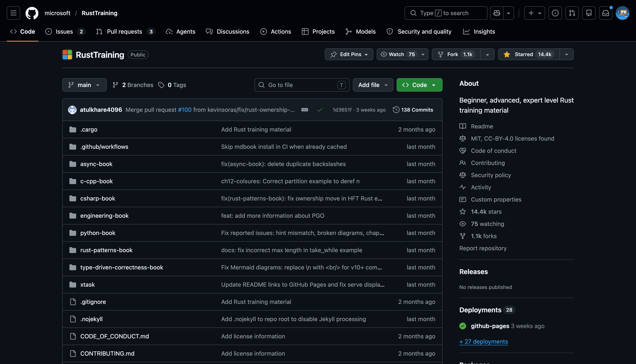Open the Models tab
The width and height of the screenshot is (636, 364).
pyautogui.click(x=360, y=32)
